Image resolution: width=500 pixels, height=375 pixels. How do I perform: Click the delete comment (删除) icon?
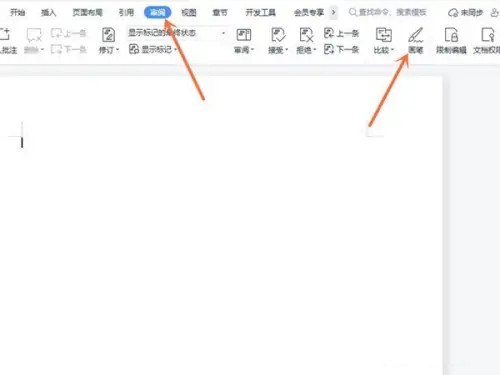34,35
